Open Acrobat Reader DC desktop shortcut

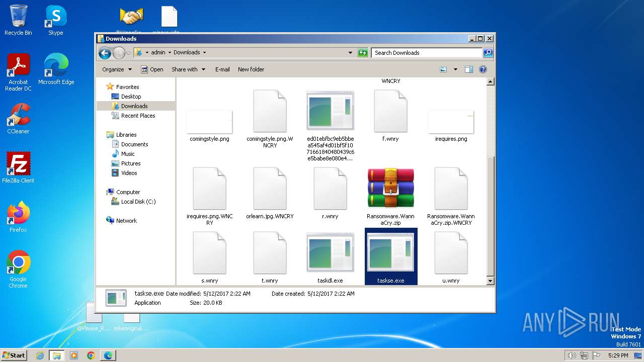click(18, 72)
